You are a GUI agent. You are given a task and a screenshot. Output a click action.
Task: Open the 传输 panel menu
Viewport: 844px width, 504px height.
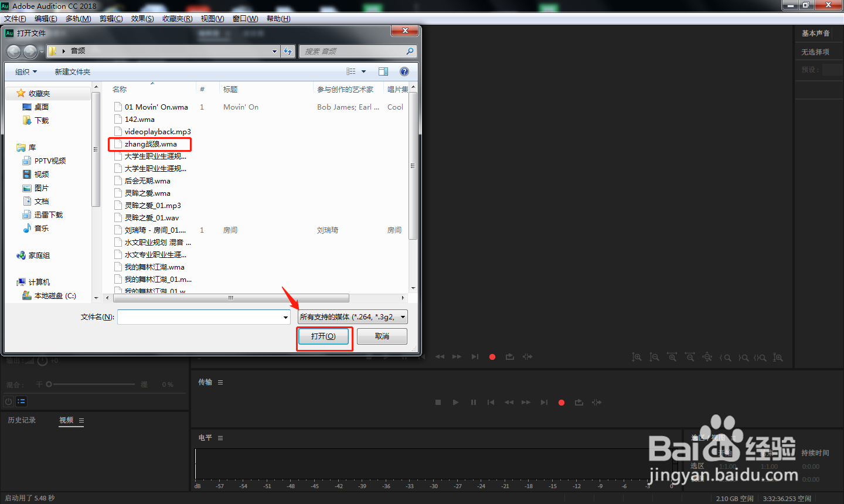[x=220, y=383]
